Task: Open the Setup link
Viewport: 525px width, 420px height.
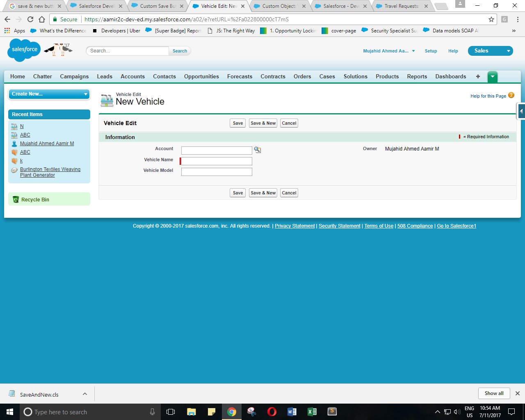Action: coord(431,51)
